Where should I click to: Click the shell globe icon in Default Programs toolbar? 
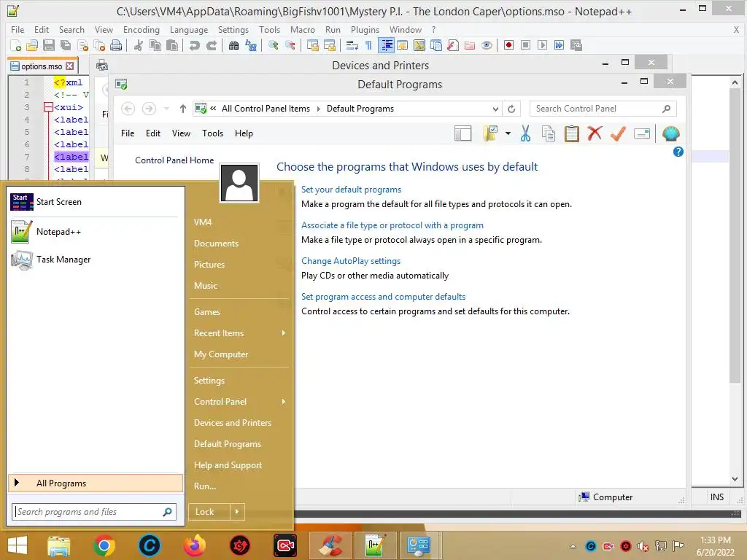coord(671,134)
